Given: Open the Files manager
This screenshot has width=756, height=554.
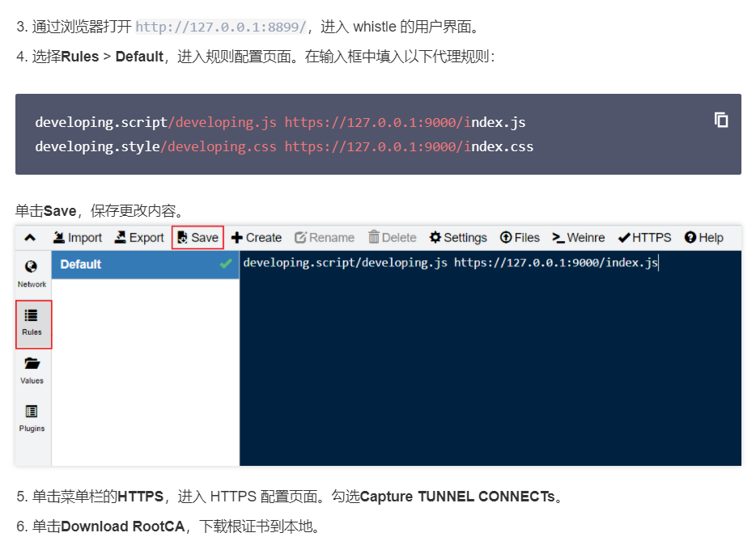Looking at the screenshot, I should 520,237.
